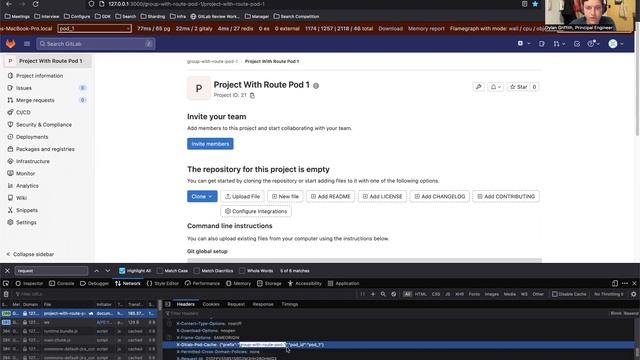Toggle responsive design mode icon
The height and width of the screenshot is (360, 640).
click(x=615, y=283)
